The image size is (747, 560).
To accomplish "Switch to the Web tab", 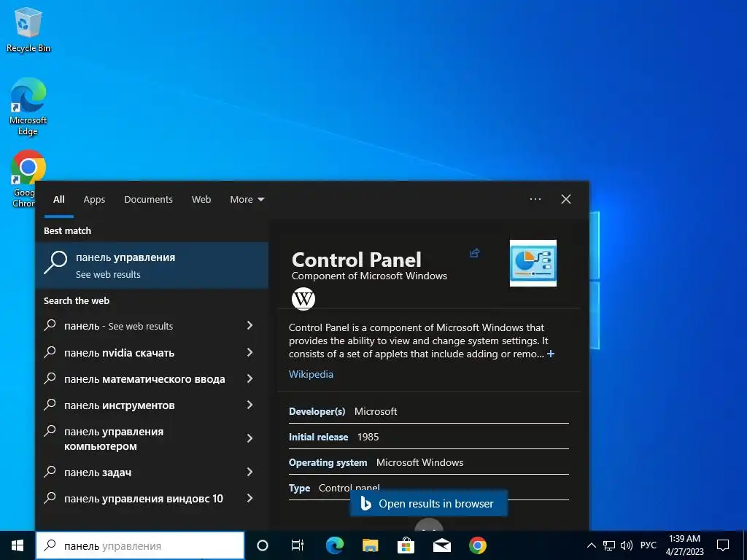I will coord(201,200).
